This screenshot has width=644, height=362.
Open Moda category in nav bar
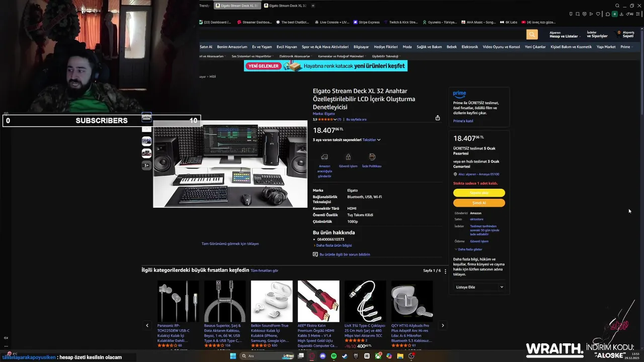(407, 47)
